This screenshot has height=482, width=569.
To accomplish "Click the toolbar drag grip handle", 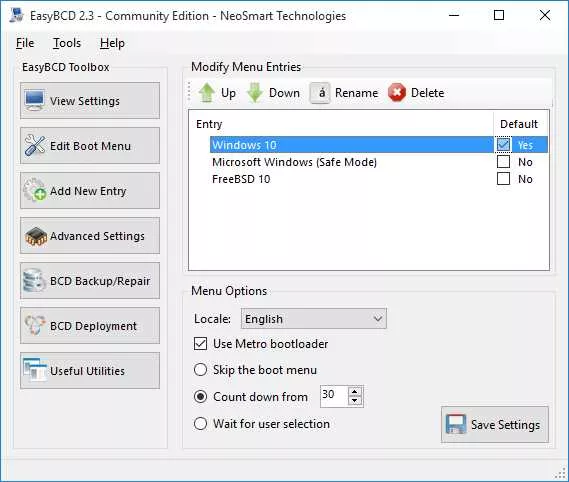I will [x=189, y=92].
